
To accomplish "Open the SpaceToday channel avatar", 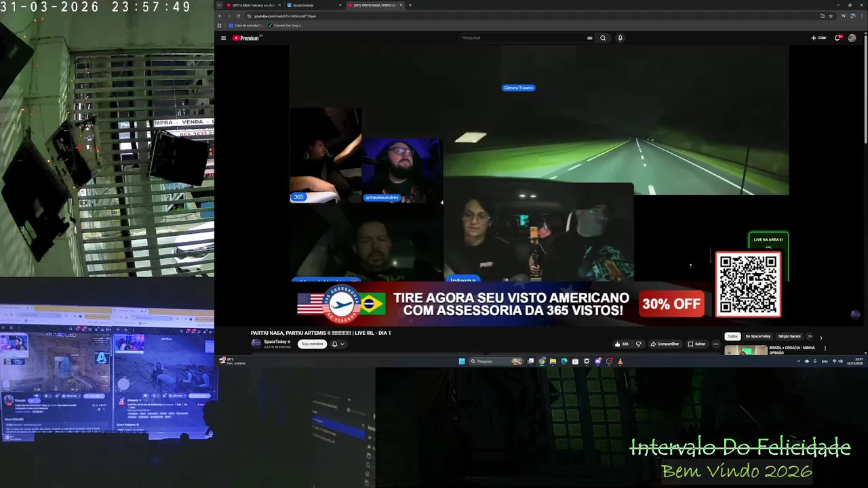I will (x=256, y=343).
